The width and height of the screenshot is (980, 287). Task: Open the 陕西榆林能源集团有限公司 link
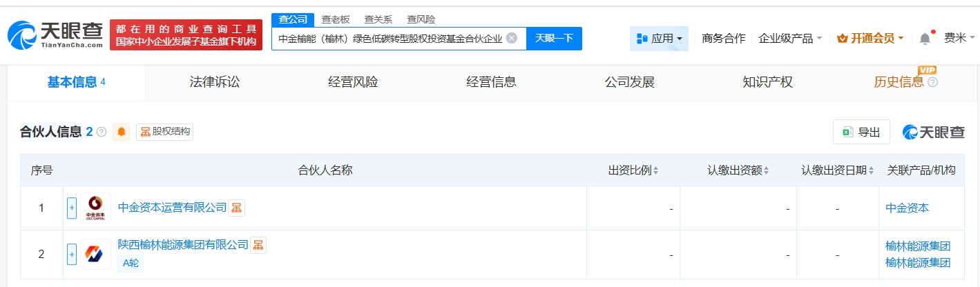click(x=183, y=245)
